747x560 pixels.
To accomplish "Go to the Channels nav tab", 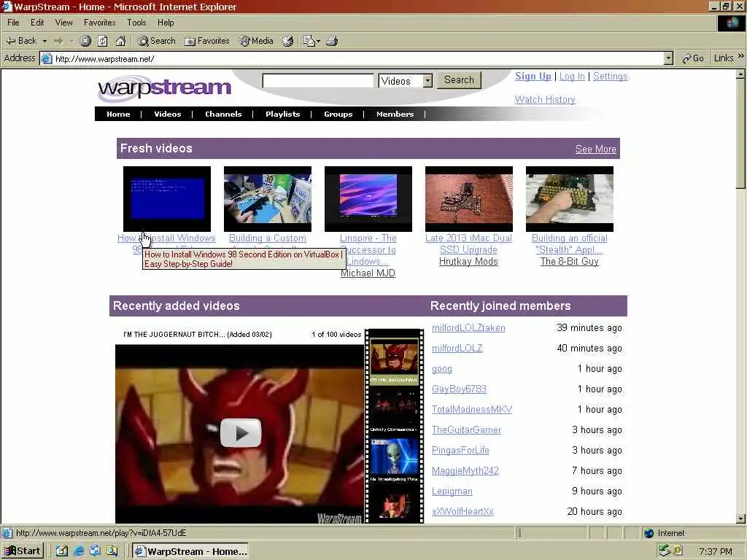I will [x=223, y=114].
